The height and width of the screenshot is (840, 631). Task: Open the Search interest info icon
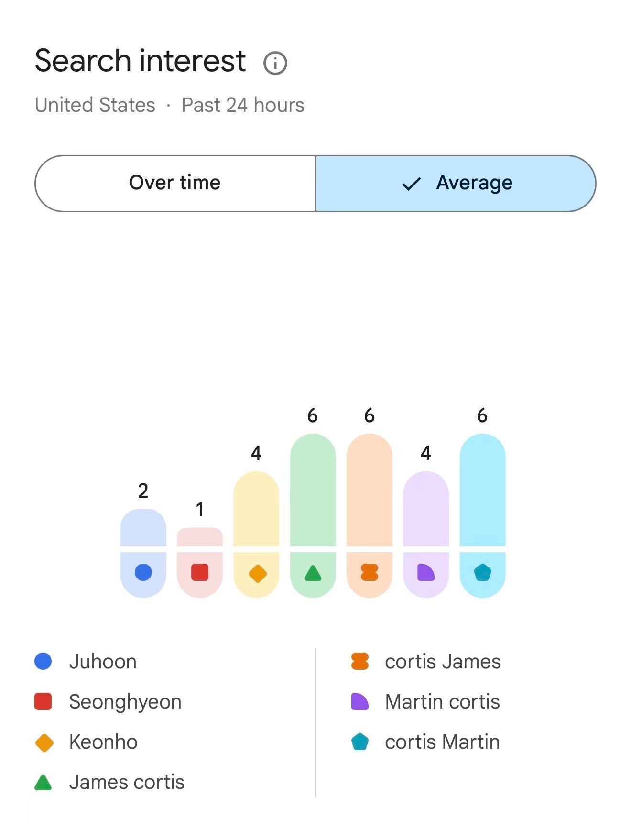pyautogui.click(x=275, y=63)
